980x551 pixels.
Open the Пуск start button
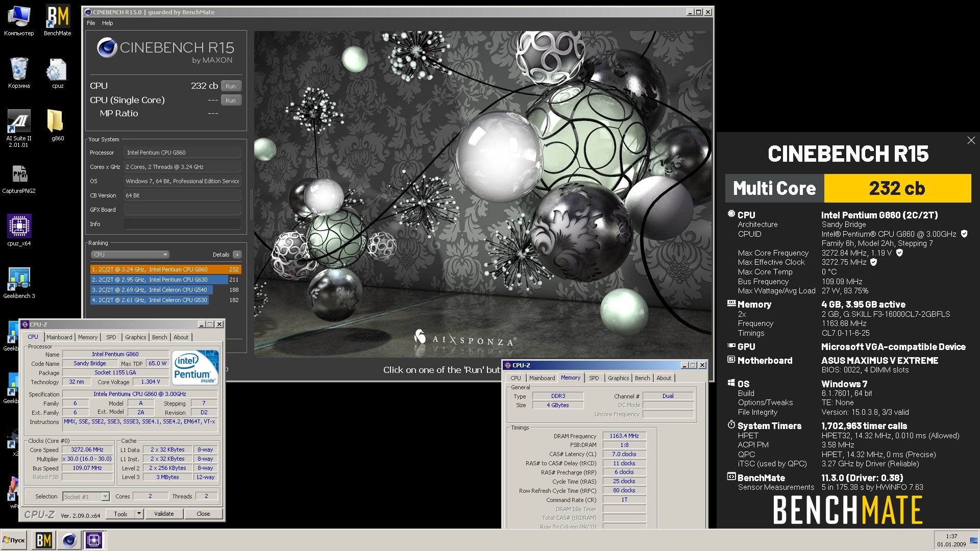click(14, 540)
